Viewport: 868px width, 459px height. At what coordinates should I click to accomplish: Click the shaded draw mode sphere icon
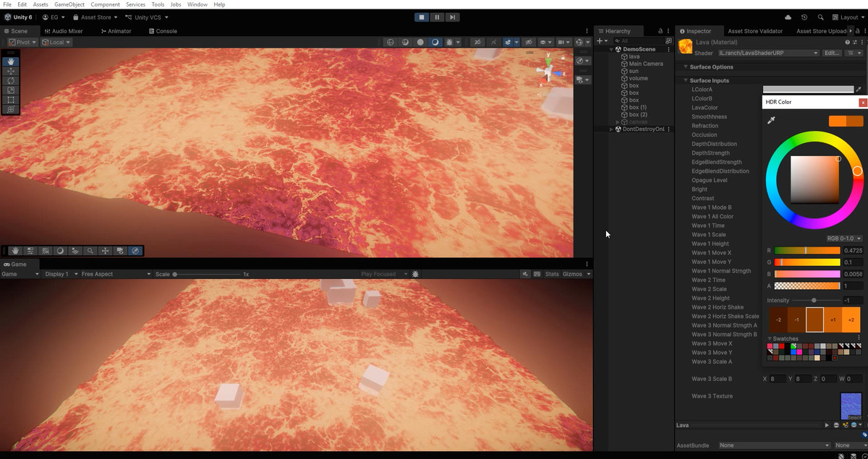tap(420, 42)
